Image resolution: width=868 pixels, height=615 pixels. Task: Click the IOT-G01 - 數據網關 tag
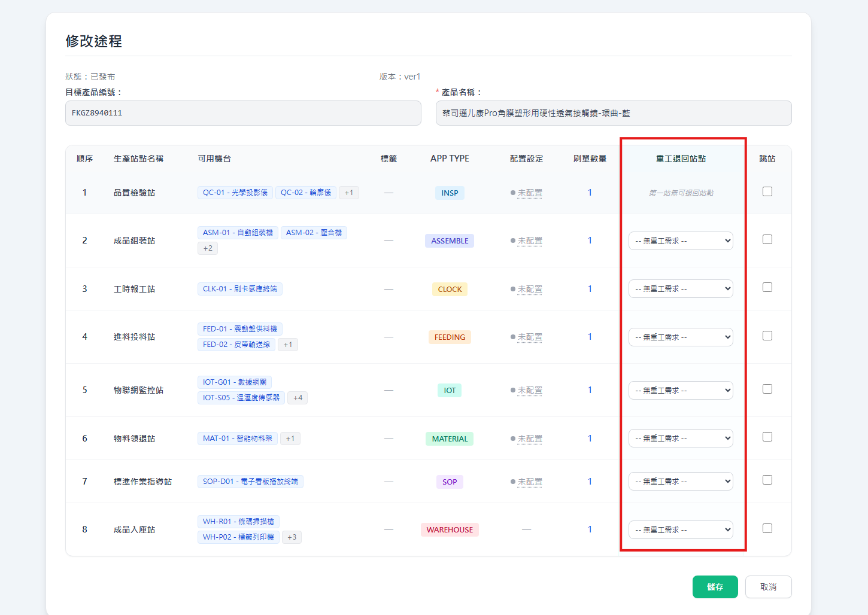[x=235, y=382]
